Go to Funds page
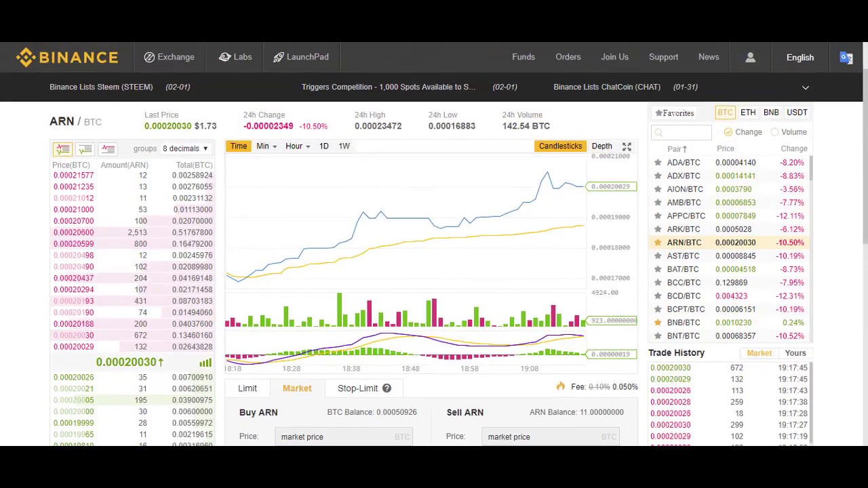 coord(524,57)
